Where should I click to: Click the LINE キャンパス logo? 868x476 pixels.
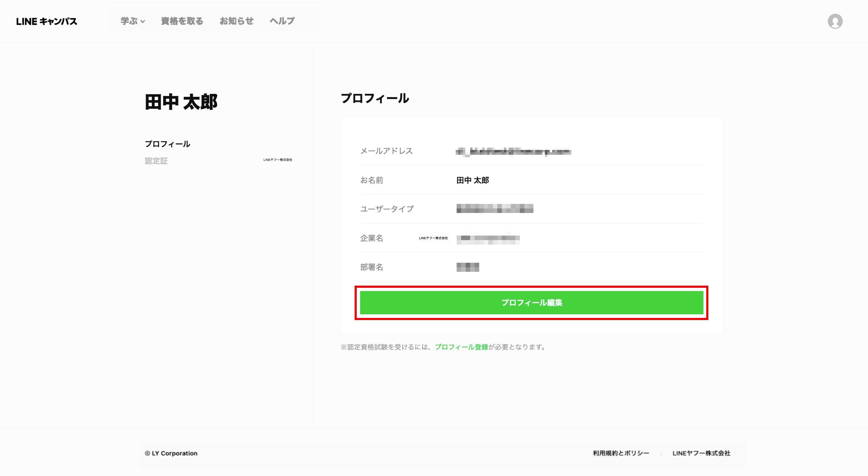coord(46,21)
